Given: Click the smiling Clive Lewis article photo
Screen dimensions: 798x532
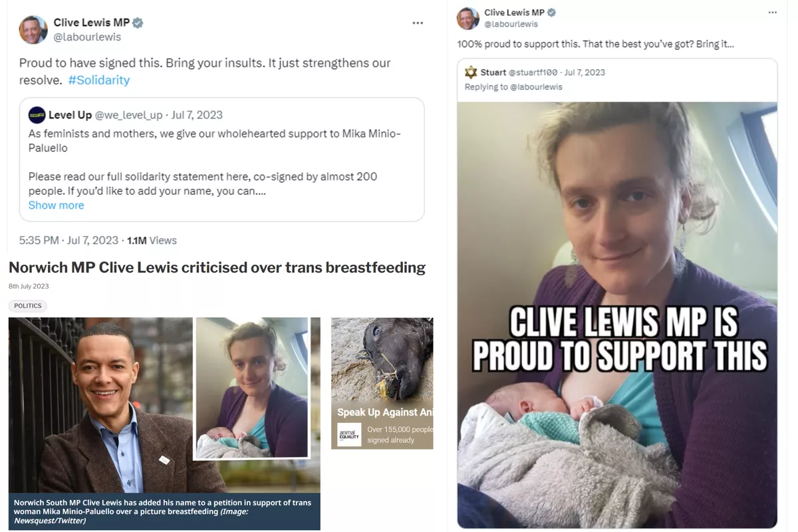Looking at the screenshot, I should (100, 405).
